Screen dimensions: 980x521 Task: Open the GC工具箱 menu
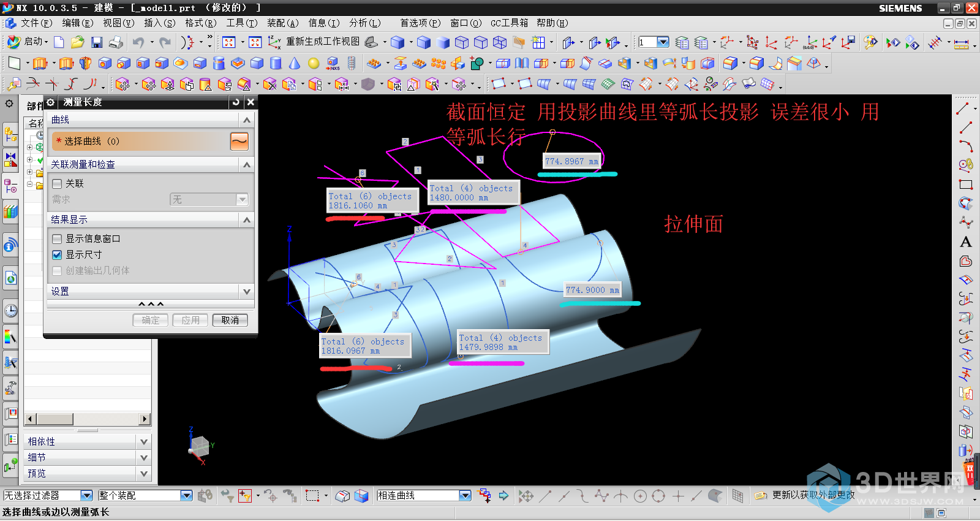tap(510, 23)
